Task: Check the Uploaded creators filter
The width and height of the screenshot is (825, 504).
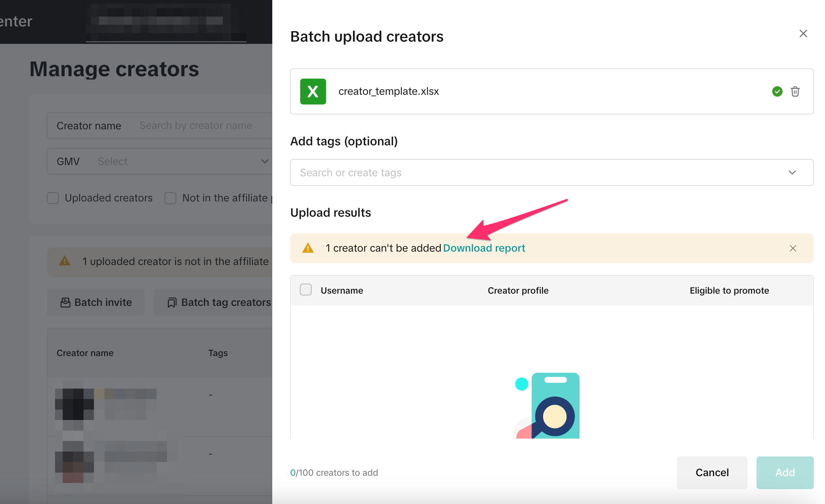Action: click(53, 198)
